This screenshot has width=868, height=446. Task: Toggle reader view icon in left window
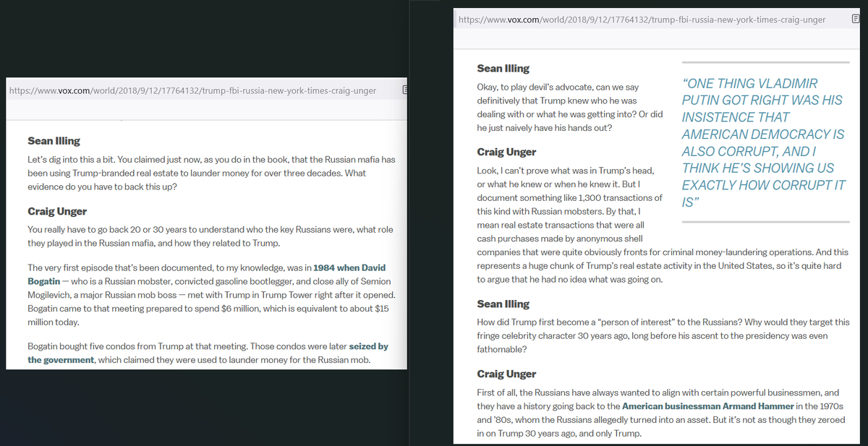[405, 90]
